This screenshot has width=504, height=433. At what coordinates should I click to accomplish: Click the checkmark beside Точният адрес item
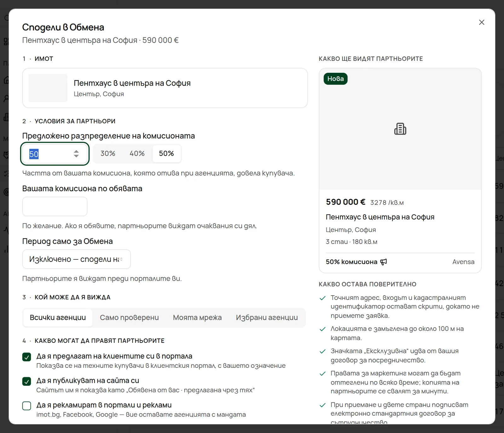click(x=323, y=298)
